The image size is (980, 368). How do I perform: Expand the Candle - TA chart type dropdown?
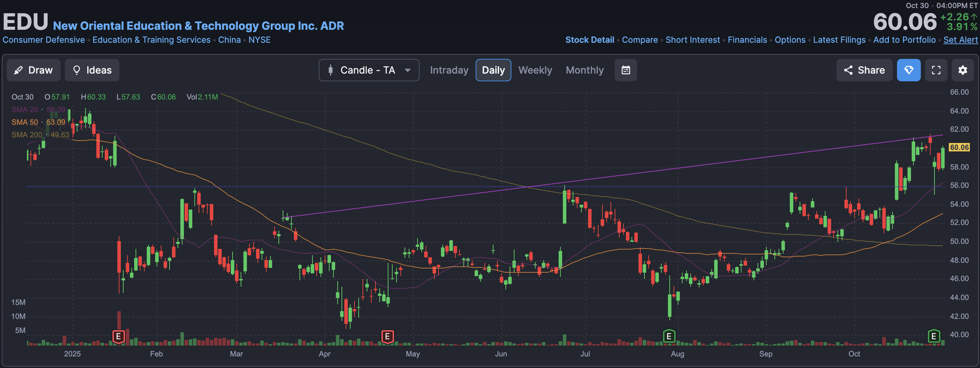(369, 70)
